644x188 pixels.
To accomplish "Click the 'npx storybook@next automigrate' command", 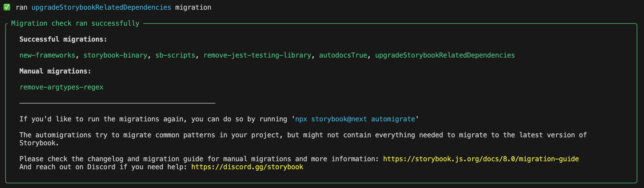I will [x=355, y=119].
